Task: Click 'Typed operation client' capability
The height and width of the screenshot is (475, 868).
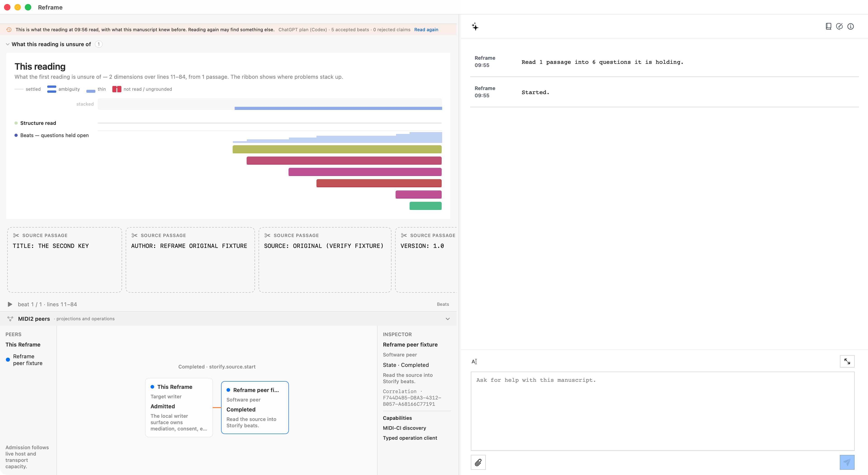Action: click(x=410, y=438)
